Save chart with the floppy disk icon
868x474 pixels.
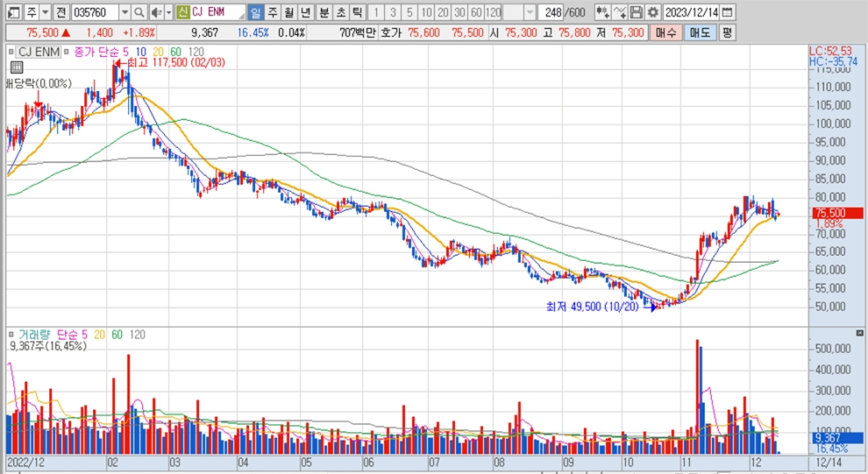(x=637, y=12)
